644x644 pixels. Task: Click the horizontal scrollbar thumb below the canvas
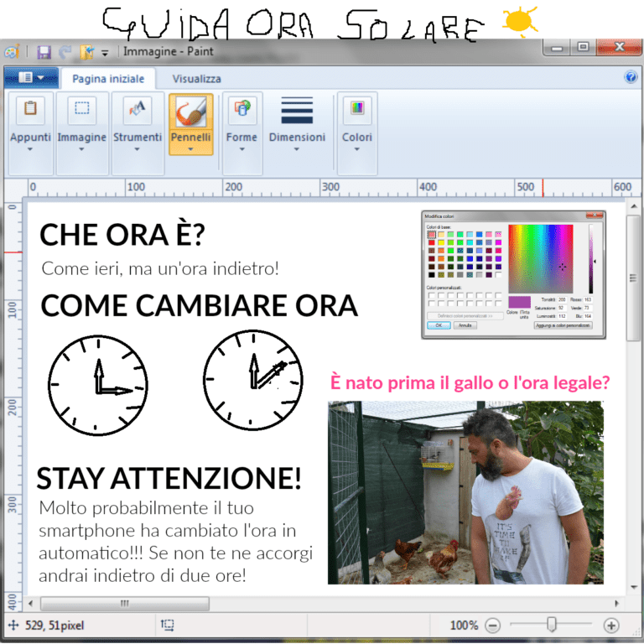124,604
